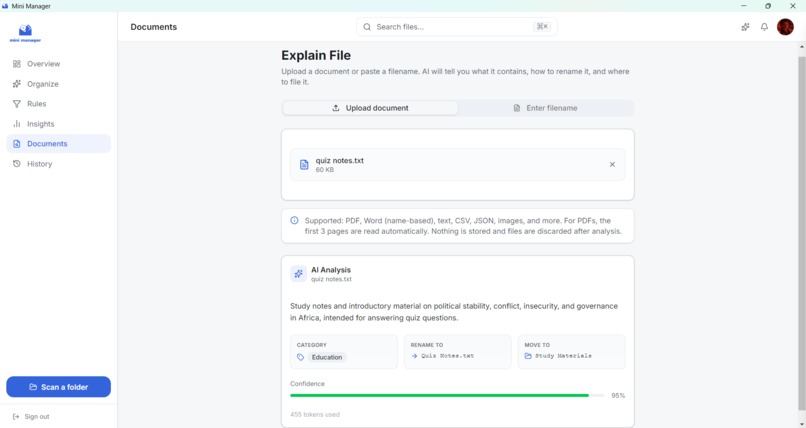Click the ⌘K shortcut badge
The image size is (806, 428).
click(542, 27)
